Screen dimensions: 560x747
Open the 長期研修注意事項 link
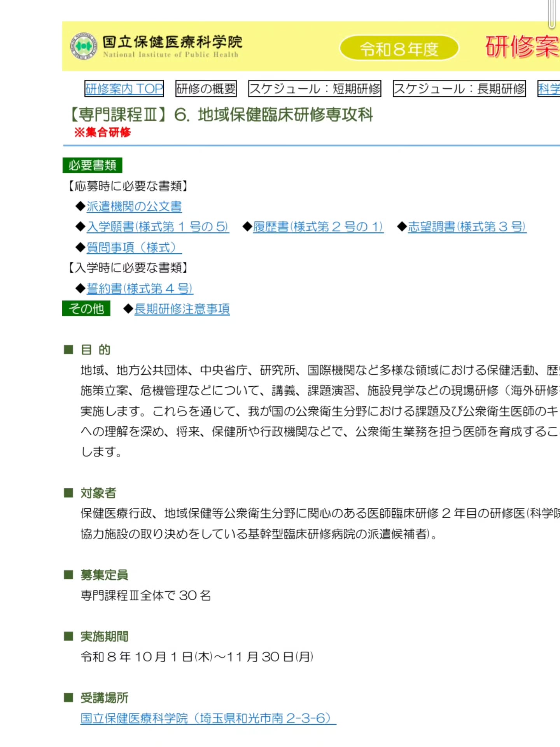point(182,309)
